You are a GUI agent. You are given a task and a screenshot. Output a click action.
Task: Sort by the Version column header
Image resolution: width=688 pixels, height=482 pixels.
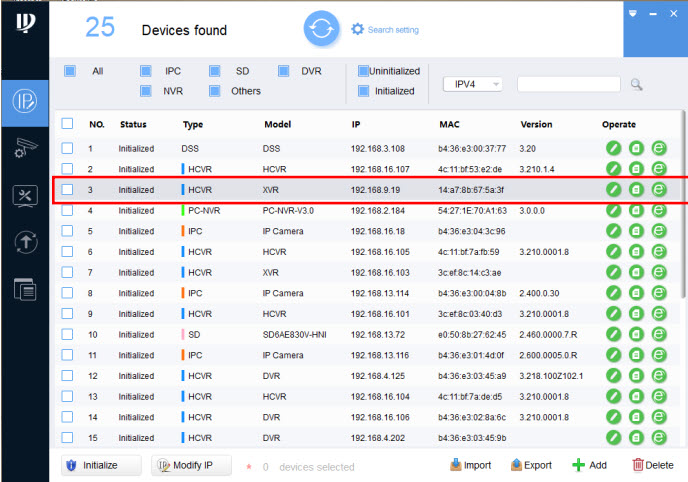point(536,124)
